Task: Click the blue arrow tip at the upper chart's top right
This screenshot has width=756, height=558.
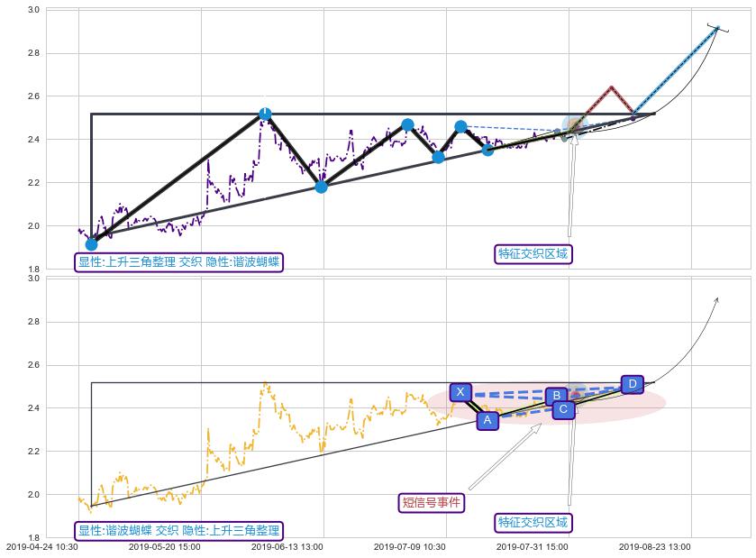Action: 717,29
